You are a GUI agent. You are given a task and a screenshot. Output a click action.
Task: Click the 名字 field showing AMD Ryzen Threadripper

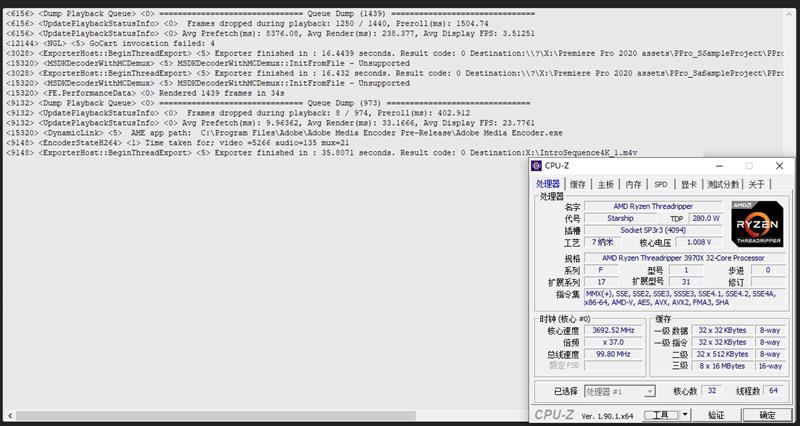click(x=653, y=207)
